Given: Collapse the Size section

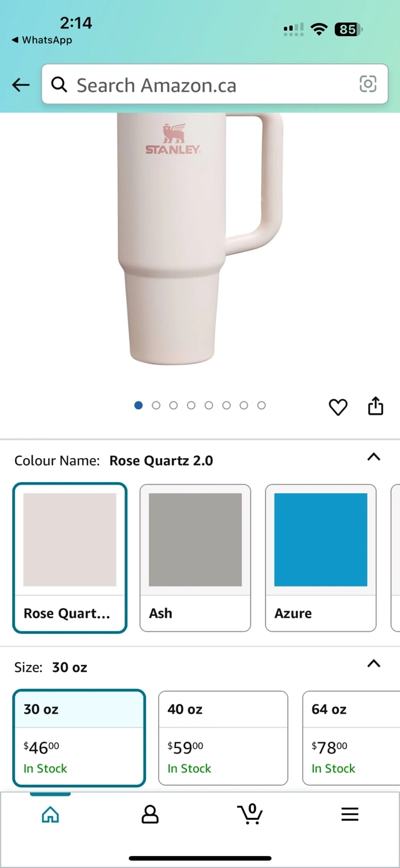Looking at the screenshot, I should [x=373, y=664].
